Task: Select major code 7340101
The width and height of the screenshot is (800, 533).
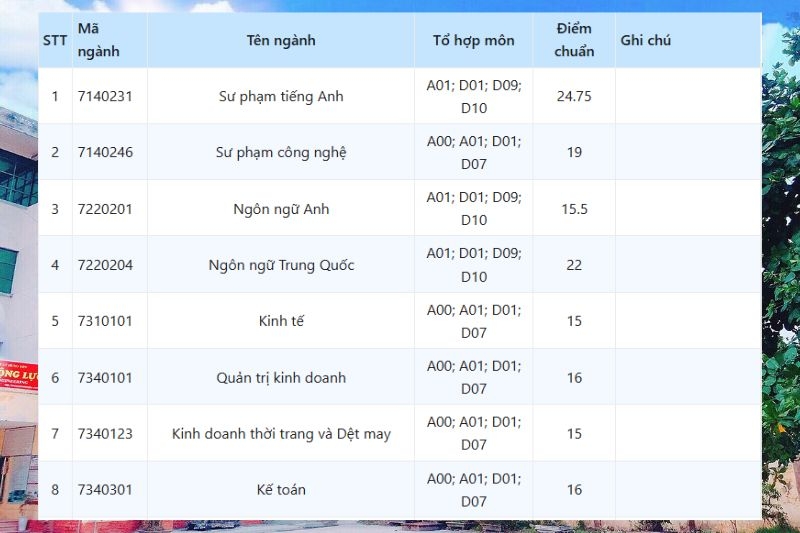Action: [x=105, y=378]
